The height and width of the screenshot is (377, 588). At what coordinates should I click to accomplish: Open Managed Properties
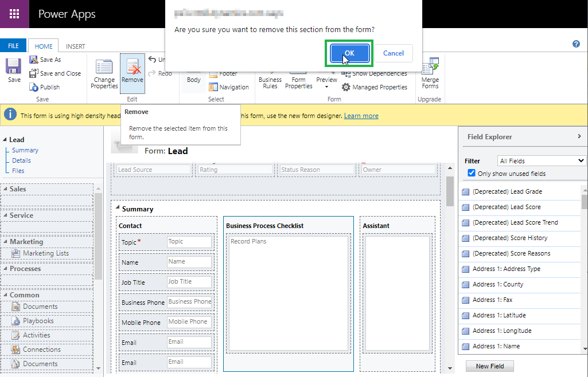tap(374, 87)
